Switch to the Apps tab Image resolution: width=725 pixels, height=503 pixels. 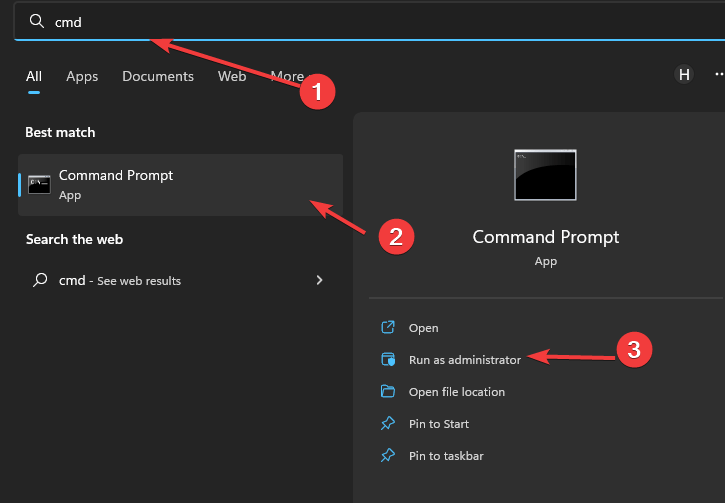point(82,76)
